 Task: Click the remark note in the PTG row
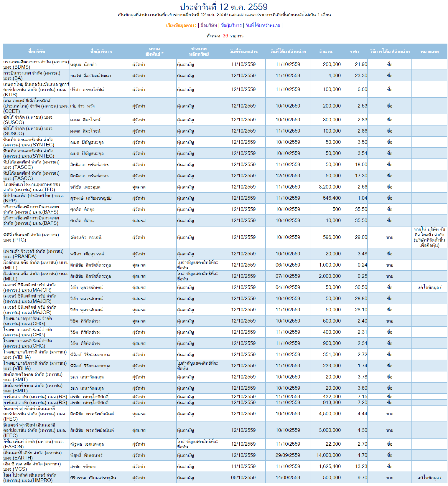429,237
